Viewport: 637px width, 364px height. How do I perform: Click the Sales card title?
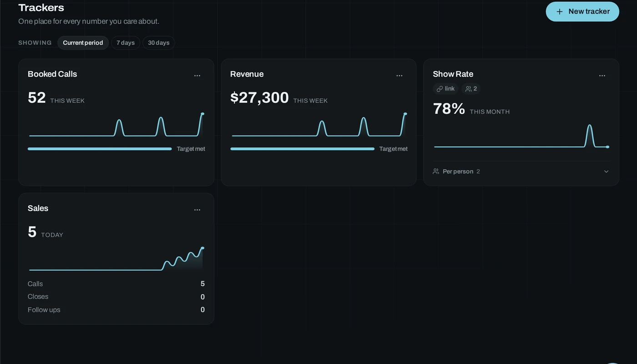coord(38,208)
